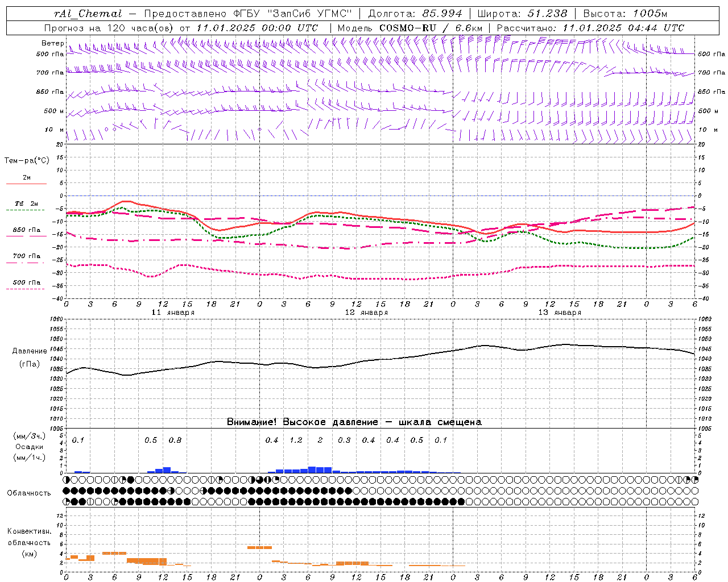Select the (мм/1ч.) precipitation unit label
728x582 pixels.
[30, 458]
